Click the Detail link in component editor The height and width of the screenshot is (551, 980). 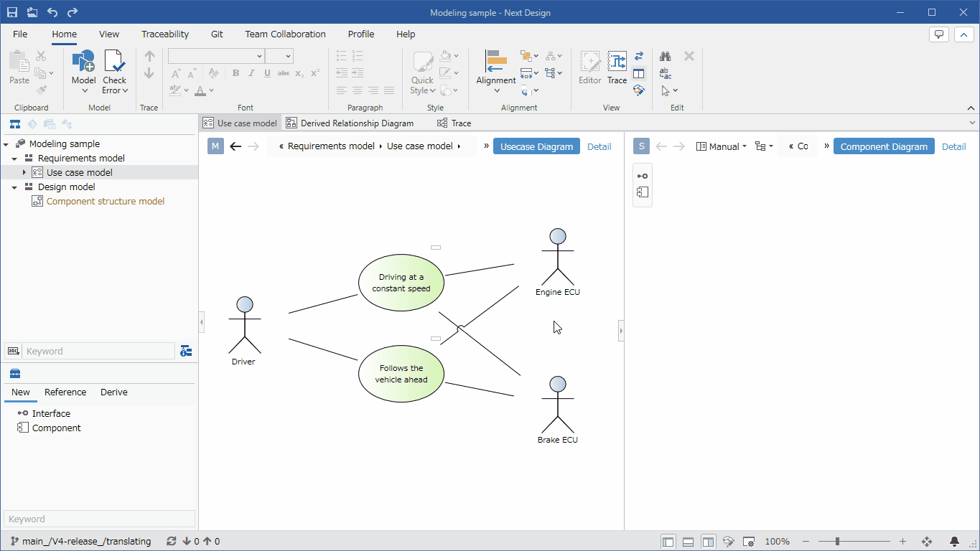(954, 146)
